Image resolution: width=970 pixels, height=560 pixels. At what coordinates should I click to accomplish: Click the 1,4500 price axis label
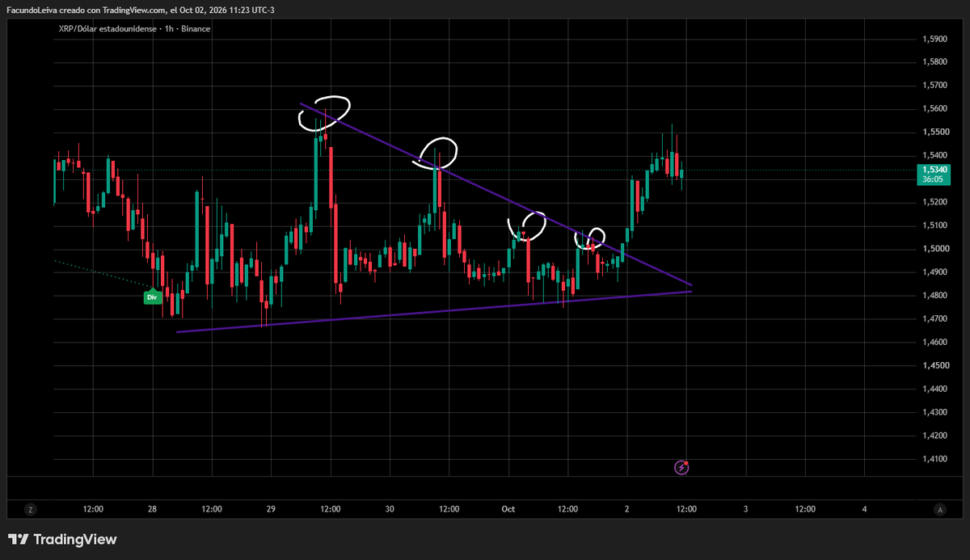click(935, 366)
